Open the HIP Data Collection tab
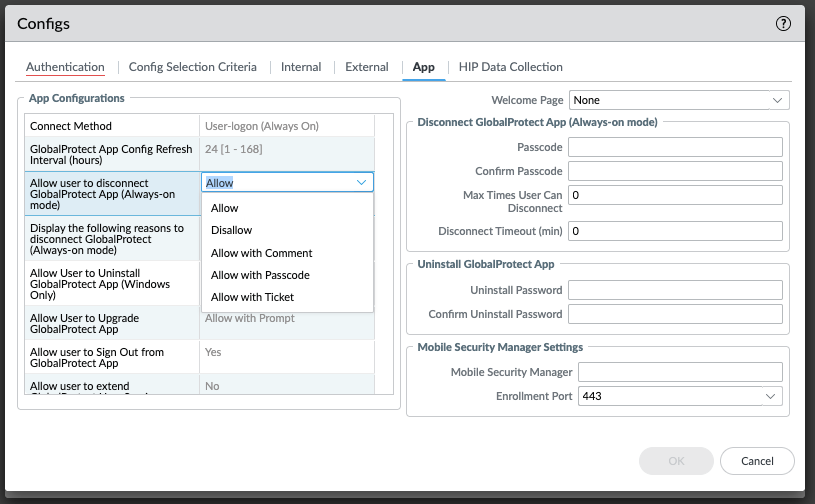Image resolution: width=815 pixels, height=504 pixels. (x=510, y=67)
